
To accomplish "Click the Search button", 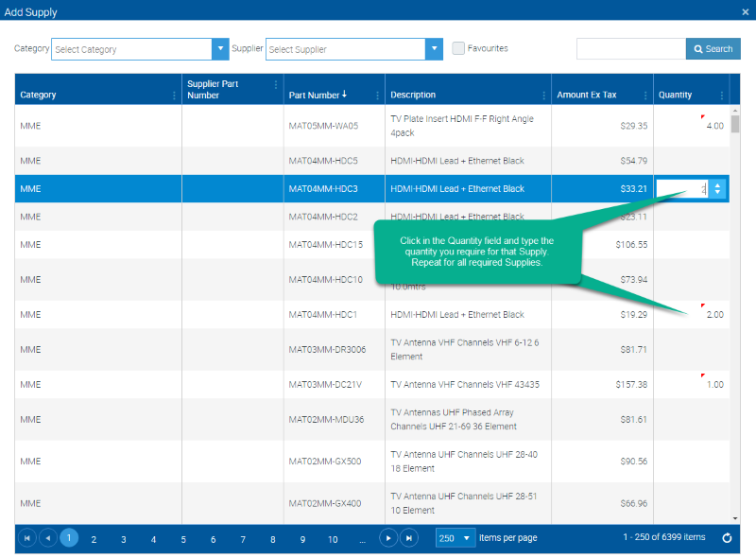I will pyautogui.click(x=713, y=49).
